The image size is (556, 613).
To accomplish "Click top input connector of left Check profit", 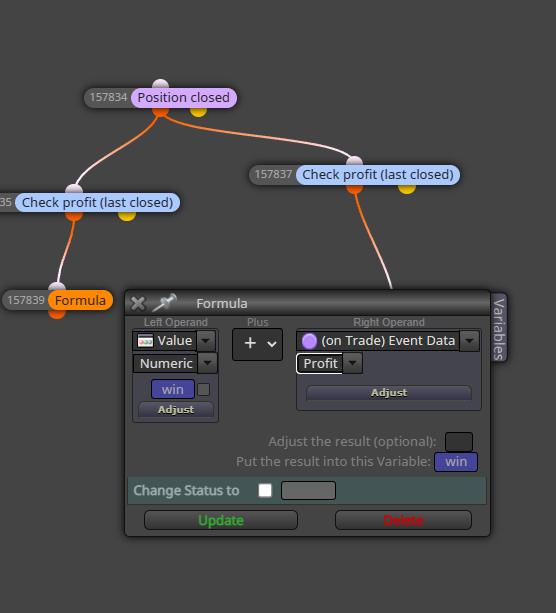I will click(x=74, y=189).
